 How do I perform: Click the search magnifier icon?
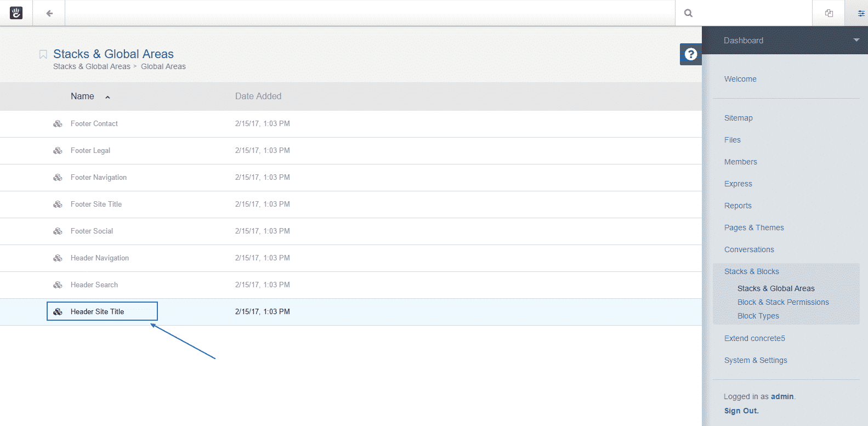click(x=688, y=13)
